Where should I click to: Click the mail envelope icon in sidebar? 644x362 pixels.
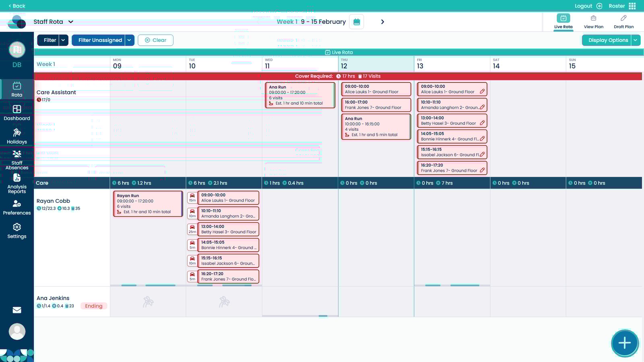(17, 310)
